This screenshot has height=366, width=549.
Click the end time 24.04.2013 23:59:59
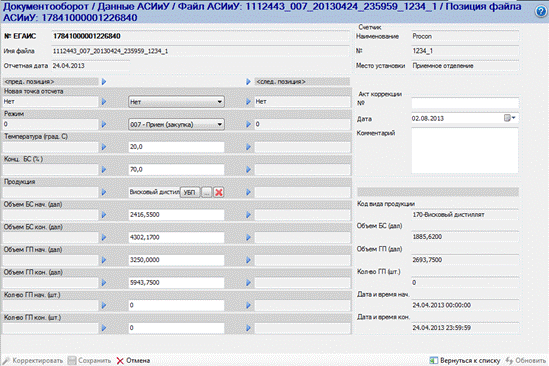click(x=442, y=328)
